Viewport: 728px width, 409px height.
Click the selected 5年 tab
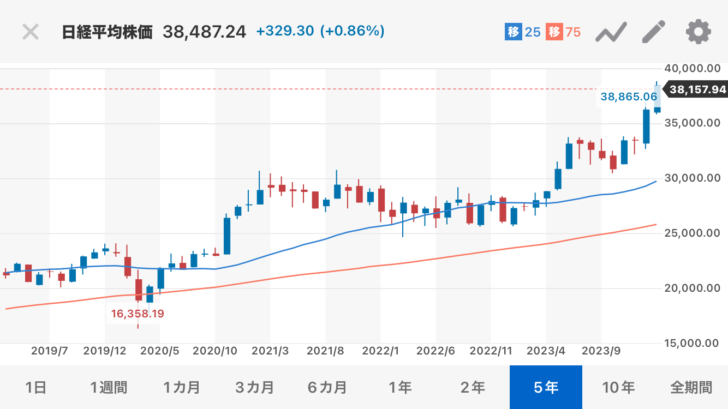tap(546, 387)
